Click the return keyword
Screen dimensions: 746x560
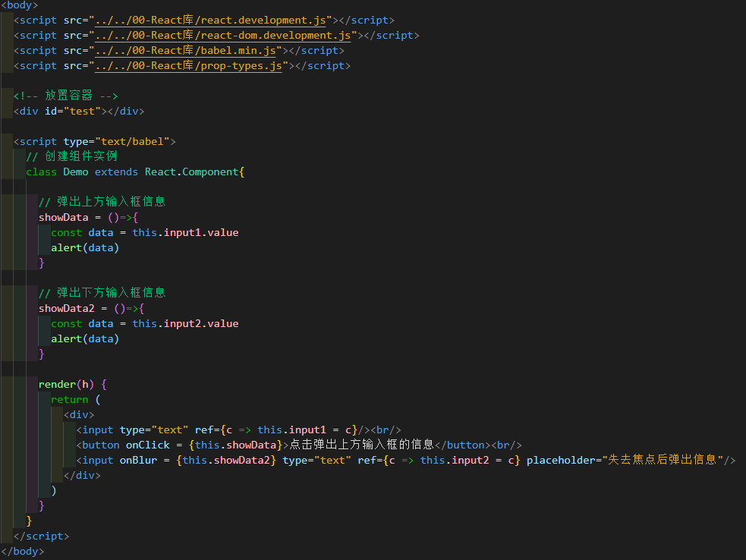coord(70,400)
